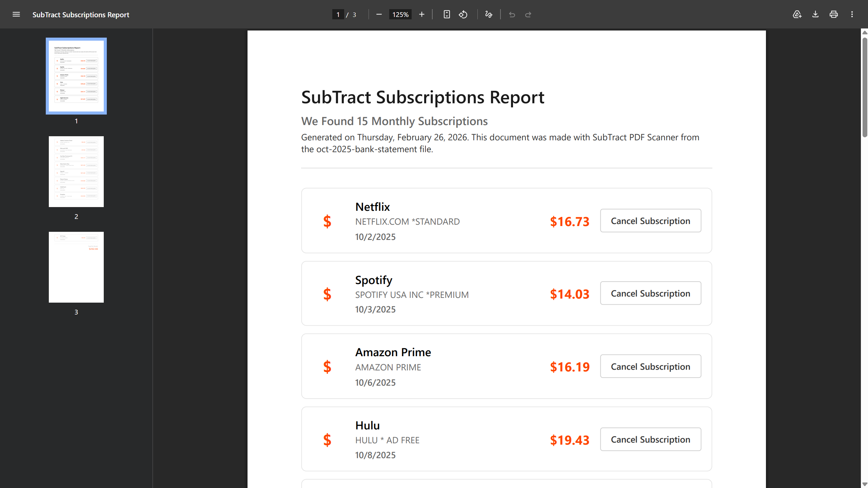
Task: Cancel the Hulu subscription
Action: tap(650, 439)
